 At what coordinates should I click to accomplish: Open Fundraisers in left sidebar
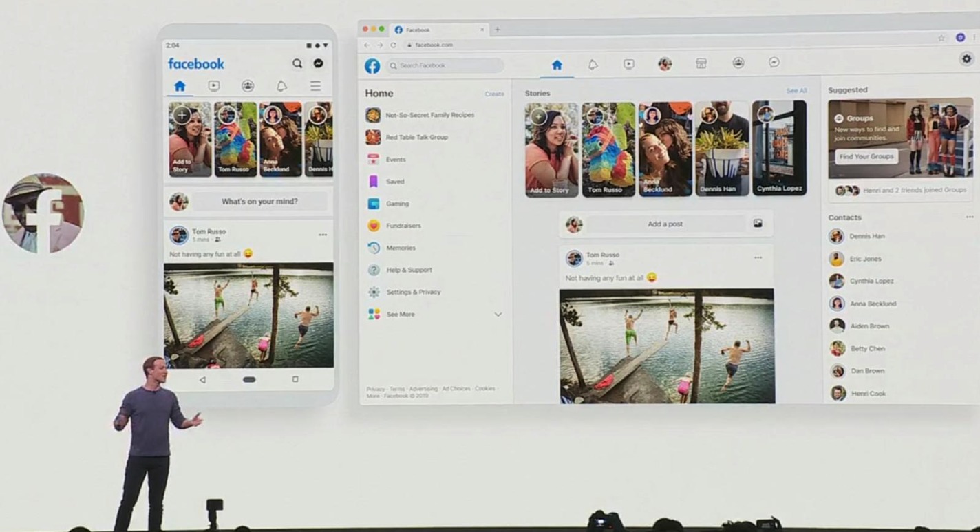(394, 226)
